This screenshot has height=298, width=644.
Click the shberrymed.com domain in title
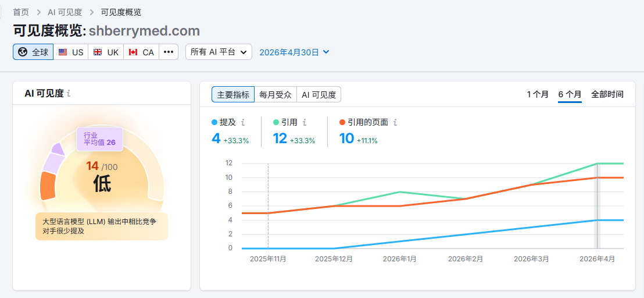144,31
